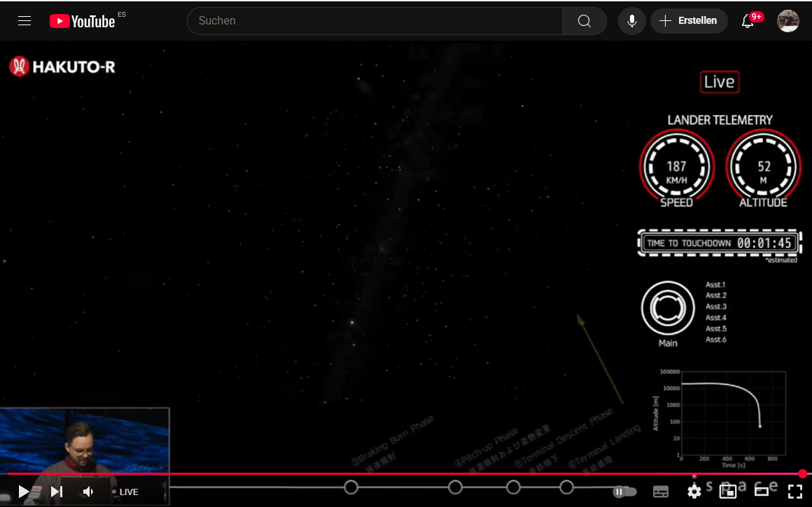Click the magnifier search button

[x=584, y=21]
